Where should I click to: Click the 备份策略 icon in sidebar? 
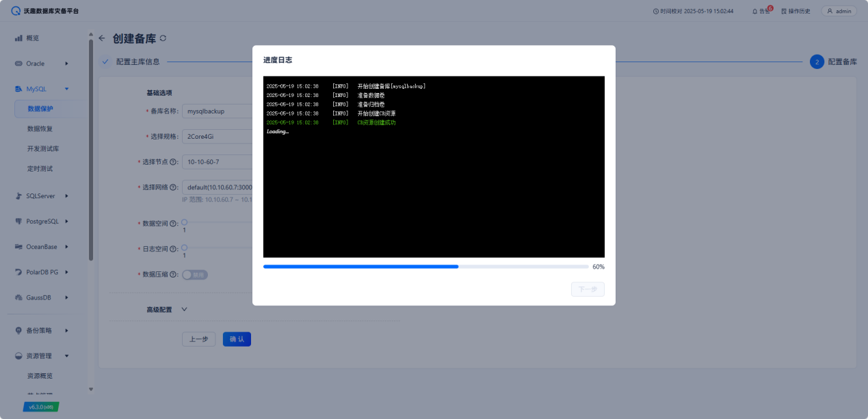click(19, 331)
